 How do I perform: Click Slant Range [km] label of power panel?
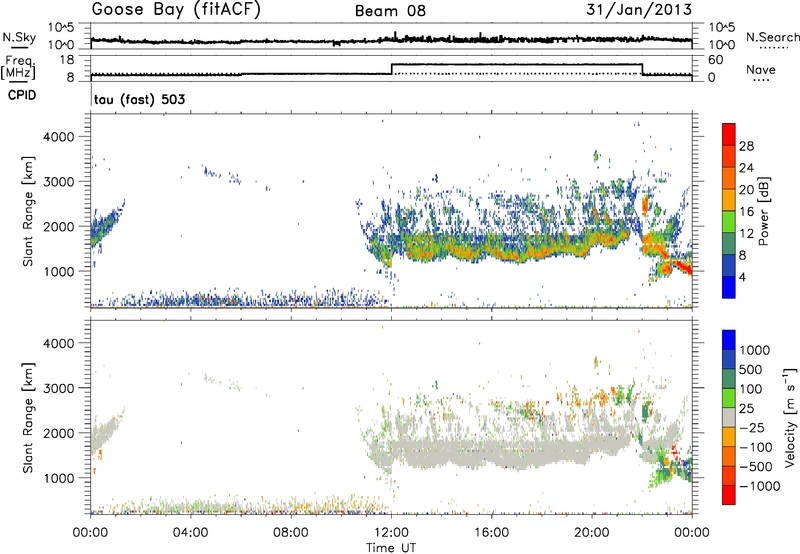[x=28, y=211]
